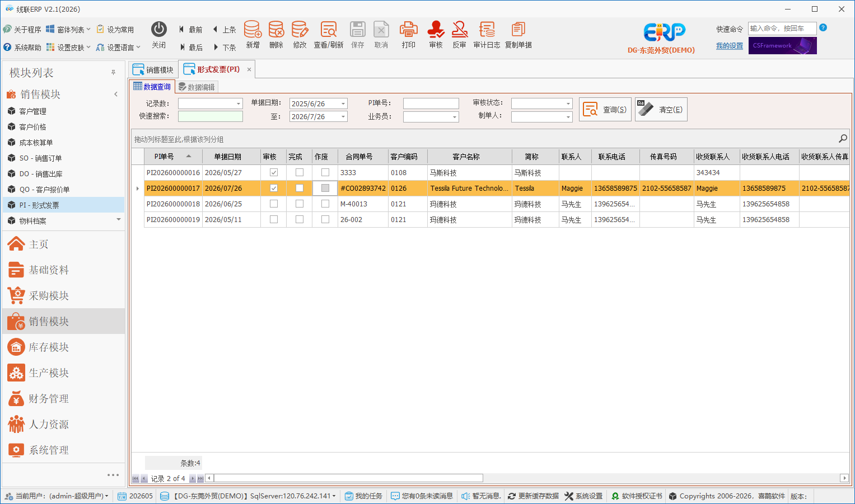This screenshot has height=504, width=855.
Task: Toggle 完成 checkbox for PI202600000017
Action: (x=300, y=188)
